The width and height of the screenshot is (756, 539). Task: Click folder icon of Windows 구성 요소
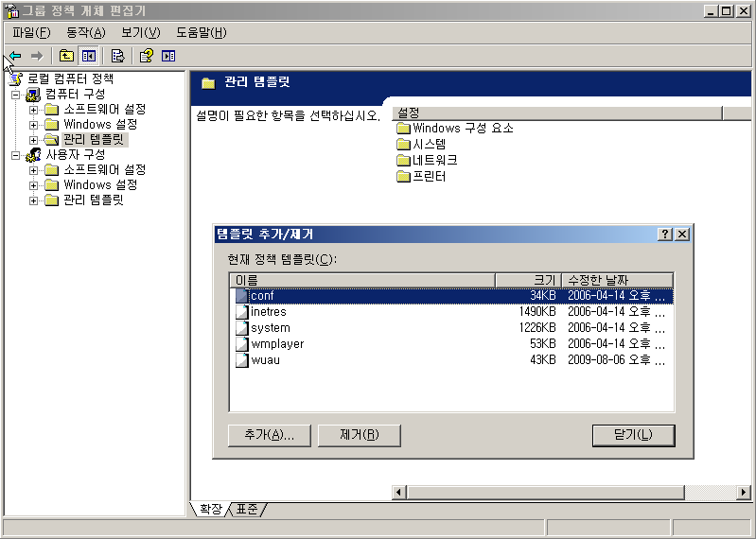click(403, 128)
